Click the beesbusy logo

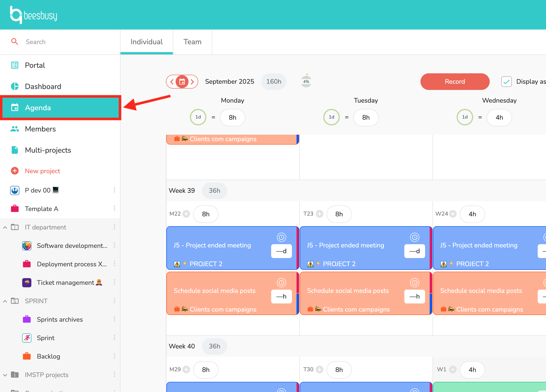[x=33, y=15]
